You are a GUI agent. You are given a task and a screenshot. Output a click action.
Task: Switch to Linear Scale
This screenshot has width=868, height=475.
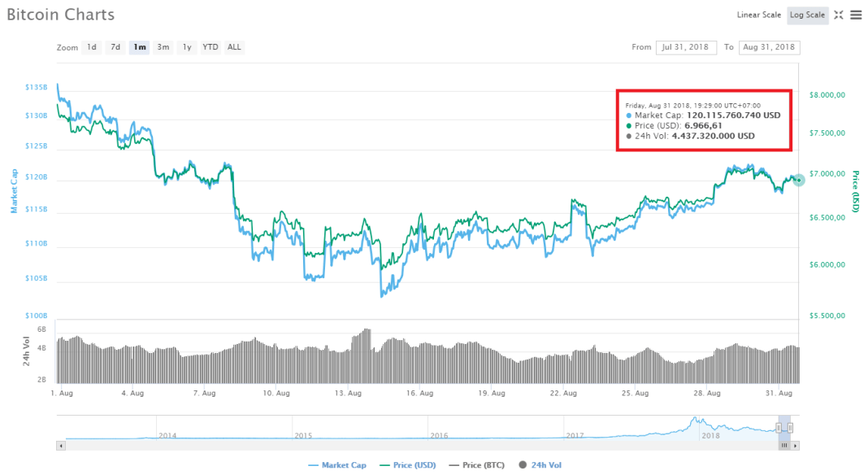(x=758, y=15)
